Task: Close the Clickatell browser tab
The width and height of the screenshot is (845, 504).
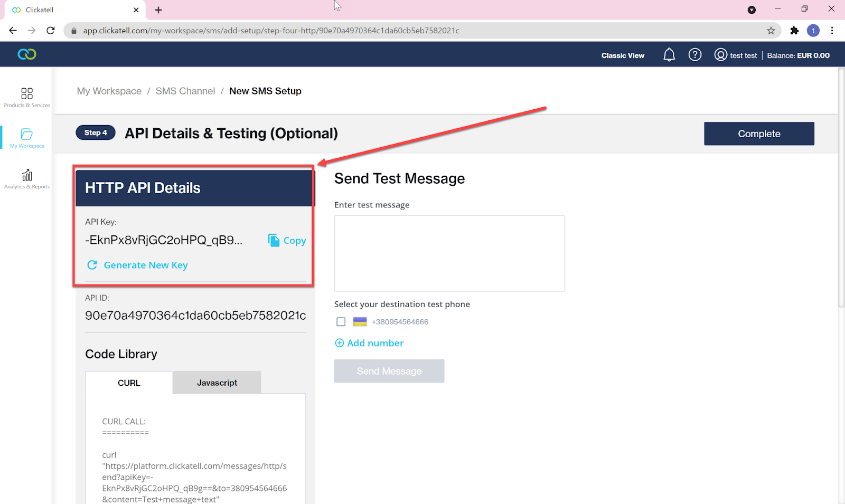Action: (x=136, y=10)
